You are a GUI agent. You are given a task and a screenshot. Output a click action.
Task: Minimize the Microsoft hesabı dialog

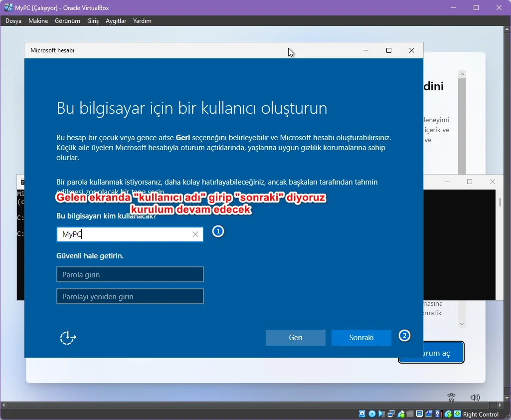pyautogui.click(x=365, y=50)
